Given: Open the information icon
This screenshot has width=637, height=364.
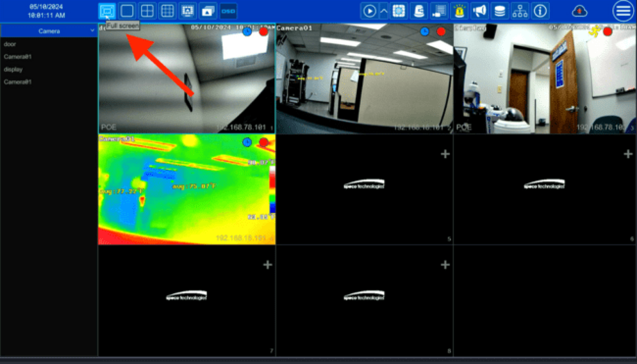Looking at the screenshot, I should pos(540,11).
